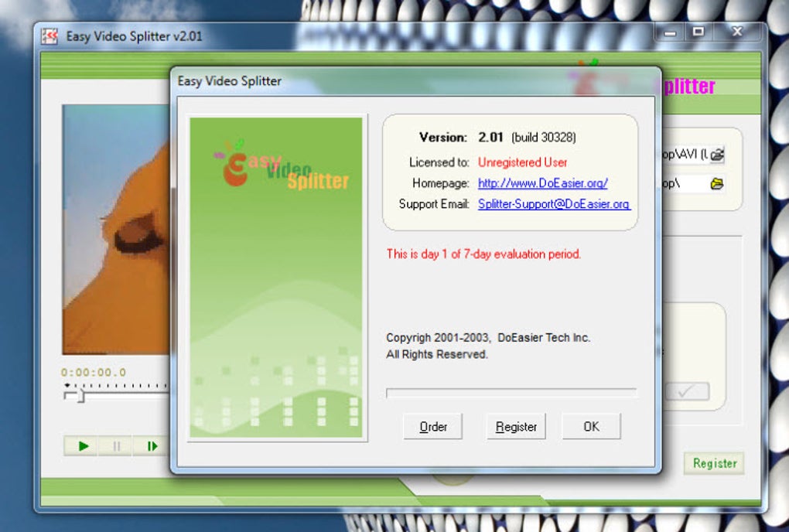Click the Splitter-Support email link

pyautogui.click(x=554, y=203)
